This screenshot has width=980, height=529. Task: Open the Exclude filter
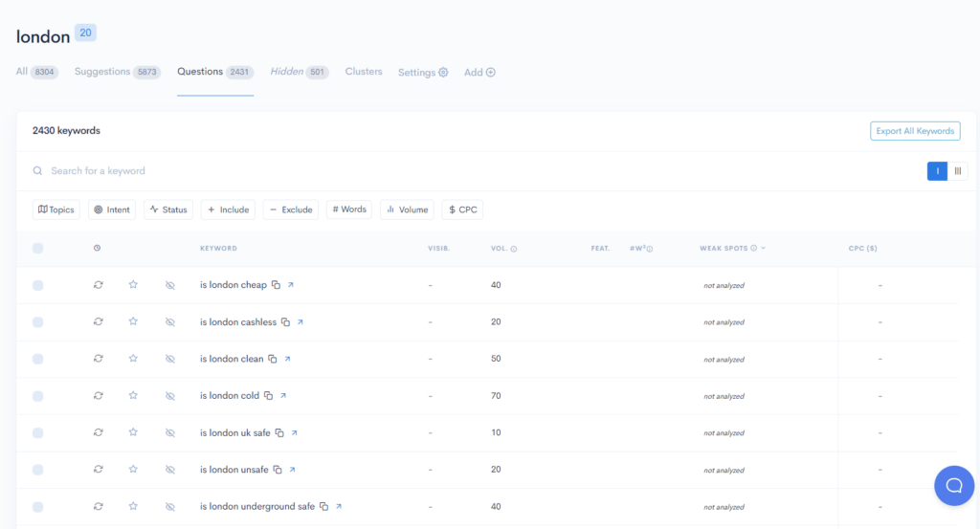coord(291,209)
